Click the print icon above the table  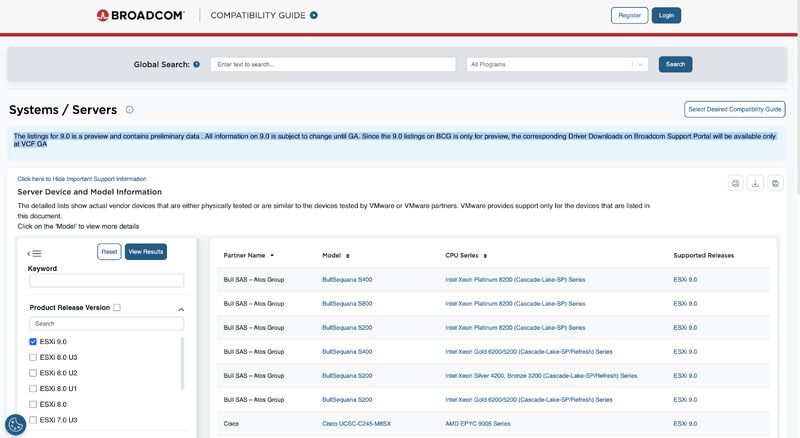point(736,183)
